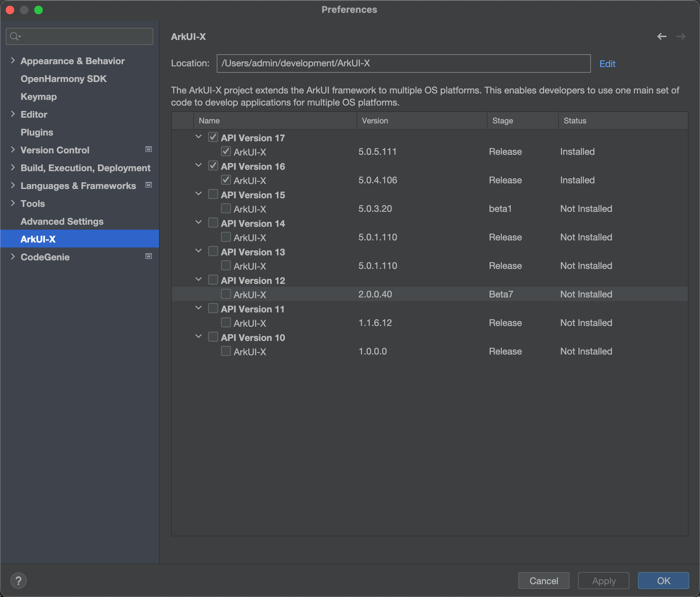Click the Name column header
This screenshot has width=700, height=597.
(275, 121)
